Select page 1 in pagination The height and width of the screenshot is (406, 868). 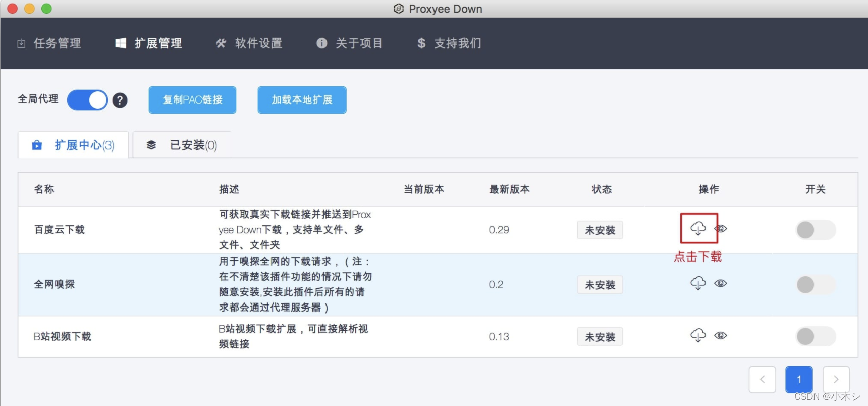coord(799,379)
